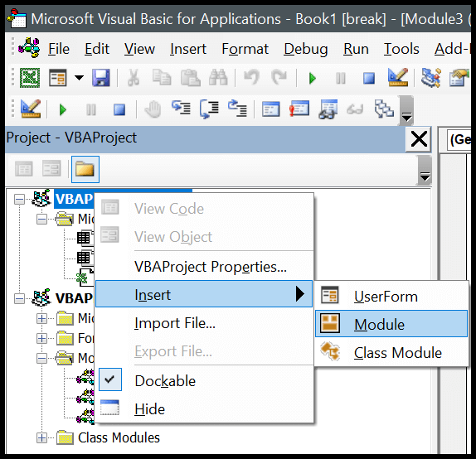The width and height of the screenshot is (476, 459).
Task: Click View Code icon in Project pane toolbar
Action: point(24,169)
